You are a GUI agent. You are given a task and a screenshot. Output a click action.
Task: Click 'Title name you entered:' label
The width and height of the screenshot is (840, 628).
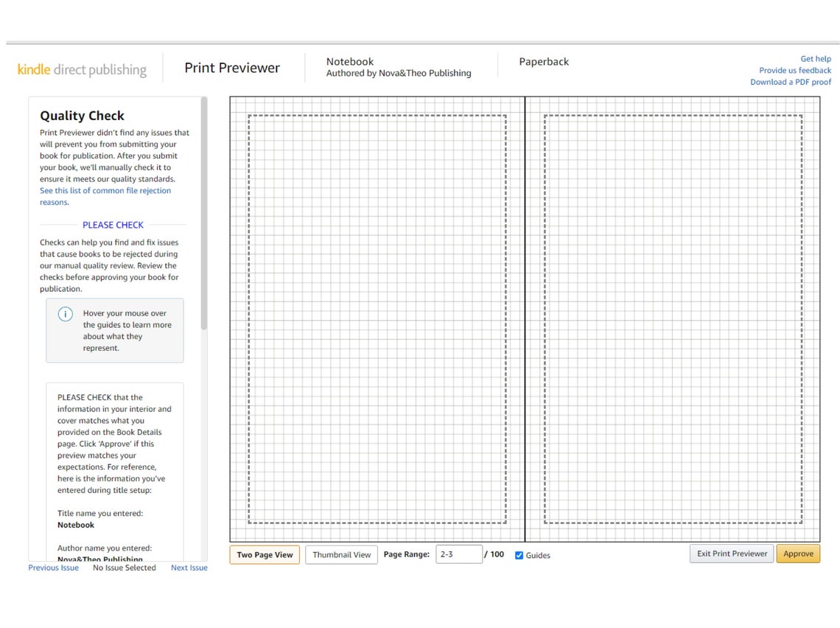tap(100, 513)
